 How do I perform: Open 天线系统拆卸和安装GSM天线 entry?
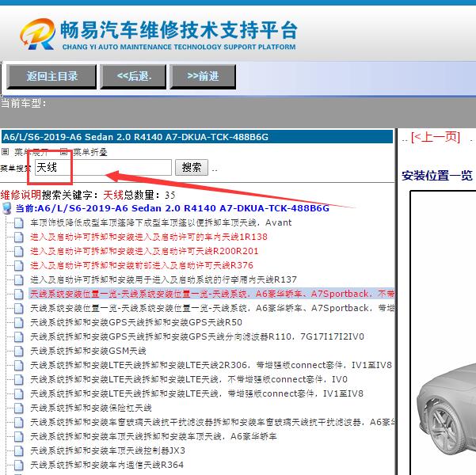[x=88, y=351]
